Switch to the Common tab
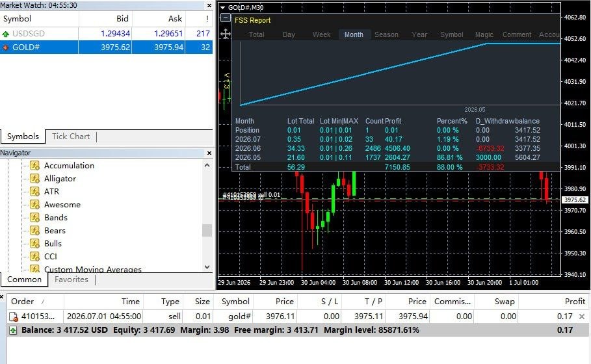 (x=24, y=279)
